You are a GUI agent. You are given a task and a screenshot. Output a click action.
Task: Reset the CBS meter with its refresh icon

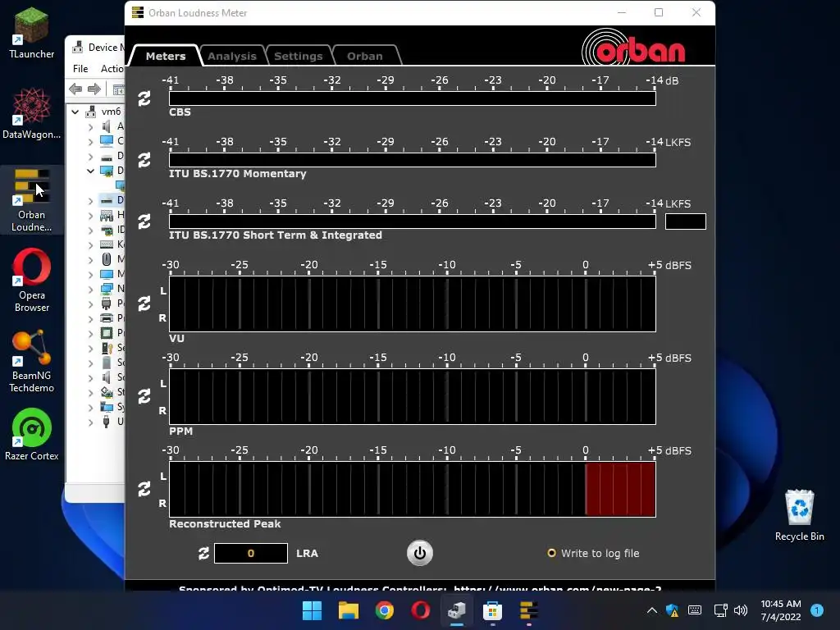[144, 98]
